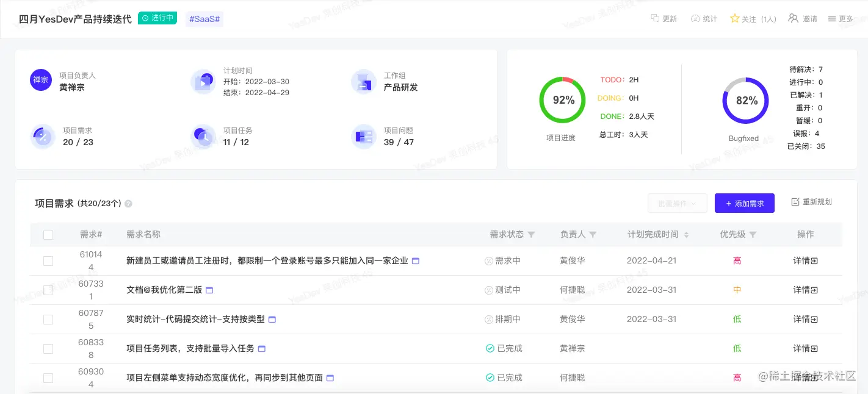Click the 添加需求 button

[744, 203]
